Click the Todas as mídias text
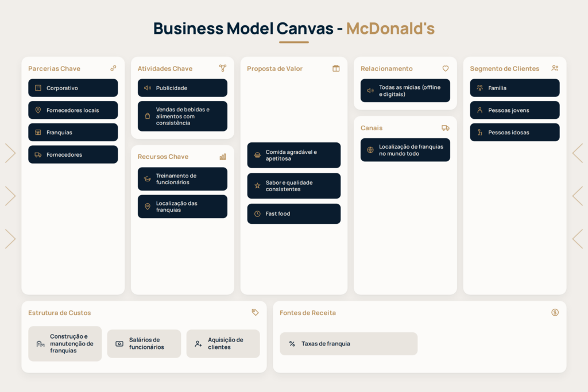The image size is (588, 392). point(410,91)
